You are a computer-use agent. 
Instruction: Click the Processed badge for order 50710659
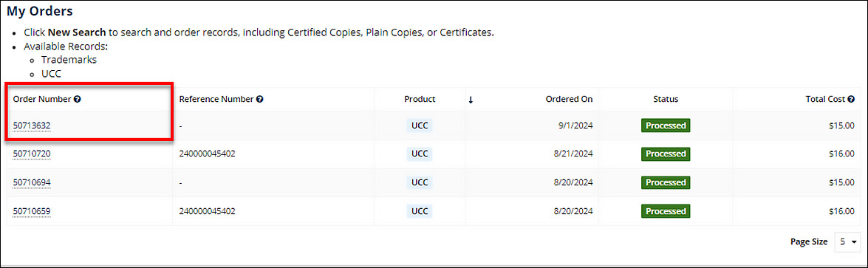pyautogui.click(x=666, y=211)
